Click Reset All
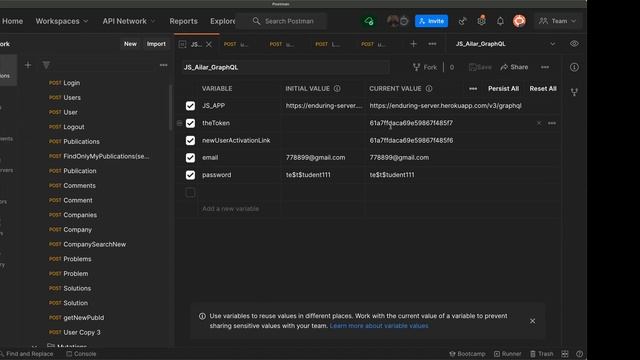 (x=543, y=89)
